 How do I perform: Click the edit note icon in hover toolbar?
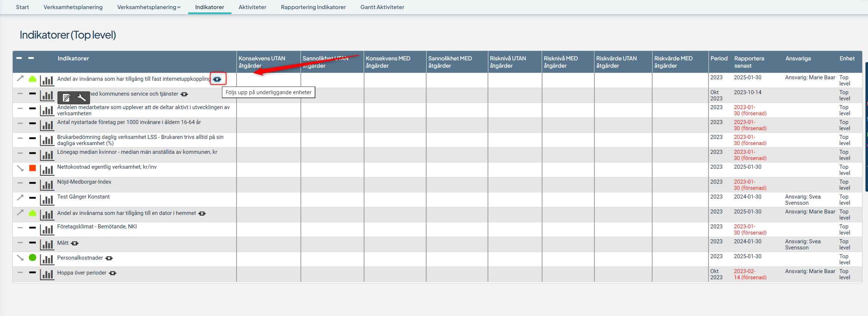pyautogui.click(x=66, y=97)
